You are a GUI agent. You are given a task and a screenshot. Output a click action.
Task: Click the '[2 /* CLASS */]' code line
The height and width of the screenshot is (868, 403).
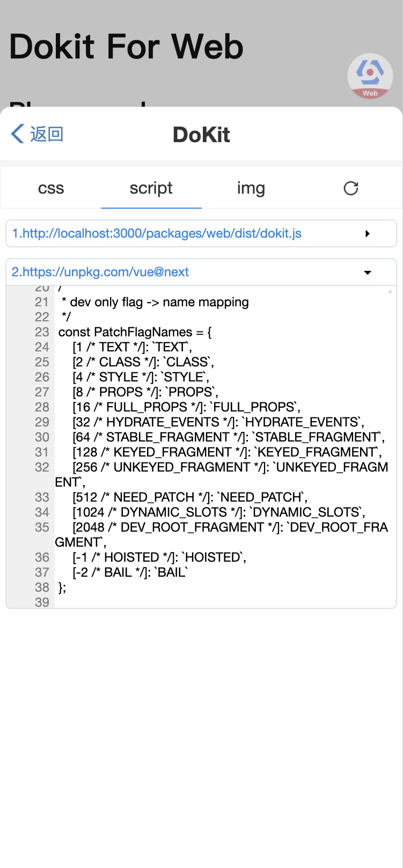143,362
